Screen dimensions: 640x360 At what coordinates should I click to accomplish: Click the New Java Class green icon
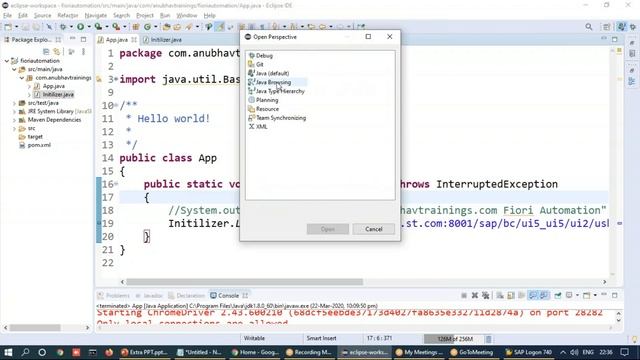pyautogui.click(x=147, y=27)
